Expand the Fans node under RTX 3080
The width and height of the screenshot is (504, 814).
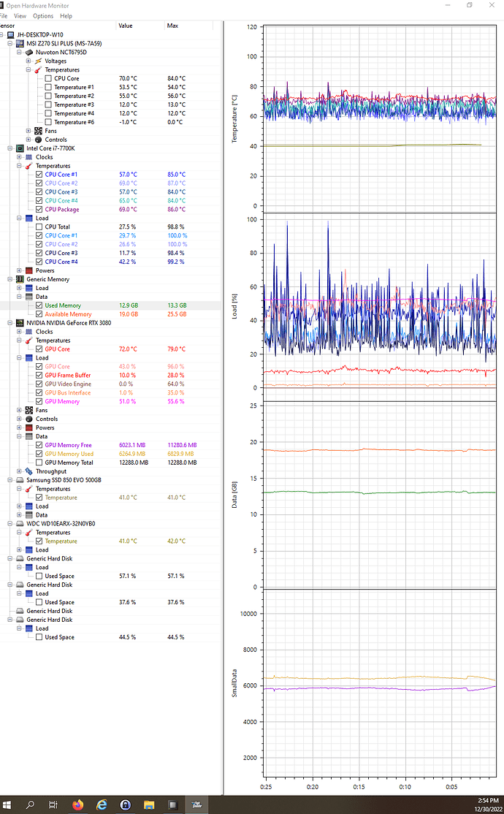point(19,410)
